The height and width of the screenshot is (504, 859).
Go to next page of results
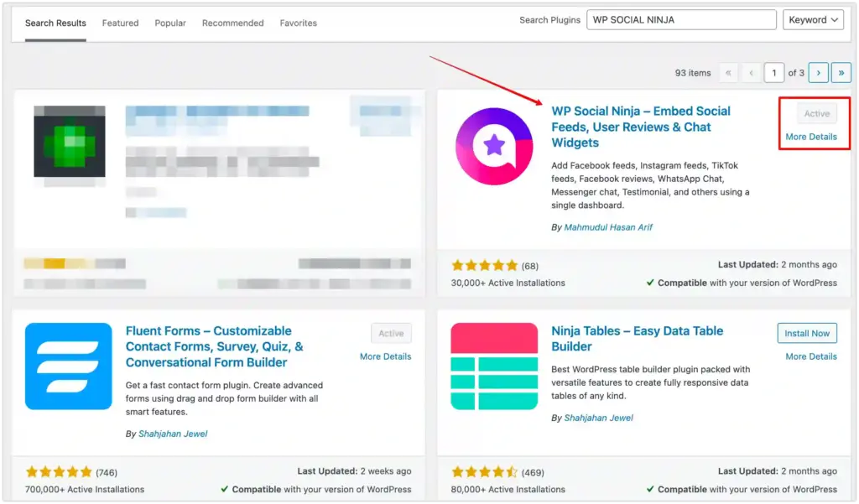[x=819, y=73]
